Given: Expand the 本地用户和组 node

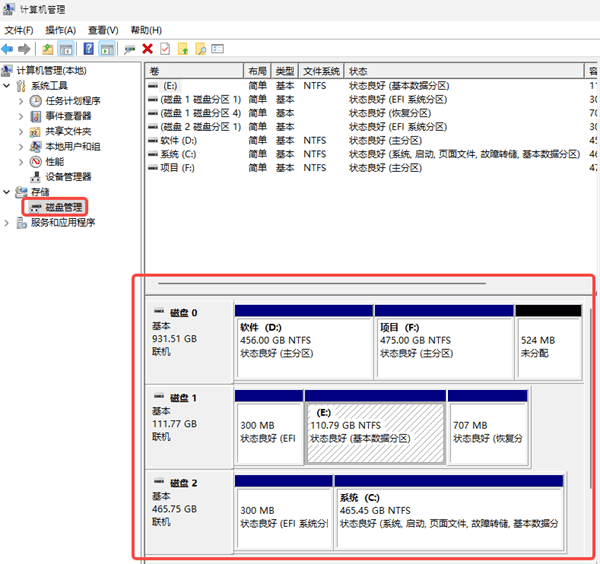Looking at the screenshot, I should point(21,147).
